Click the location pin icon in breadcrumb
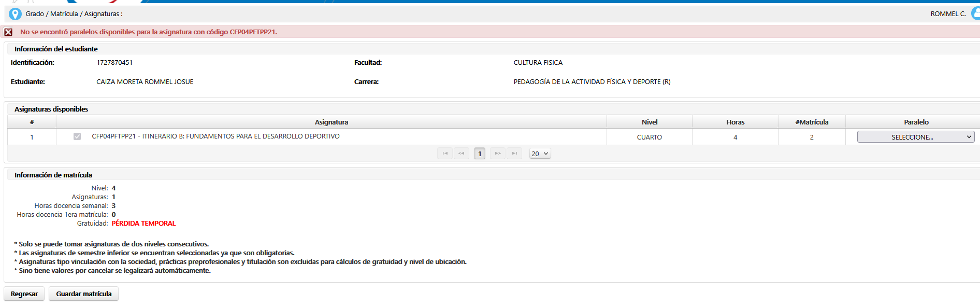The image size is (980, 305). click(15, 14)
